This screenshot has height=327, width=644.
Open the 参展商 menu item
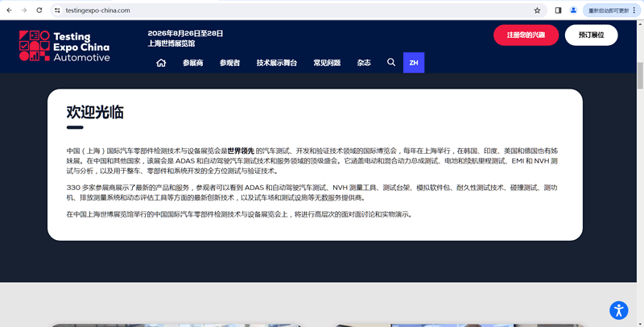(193, 63)
